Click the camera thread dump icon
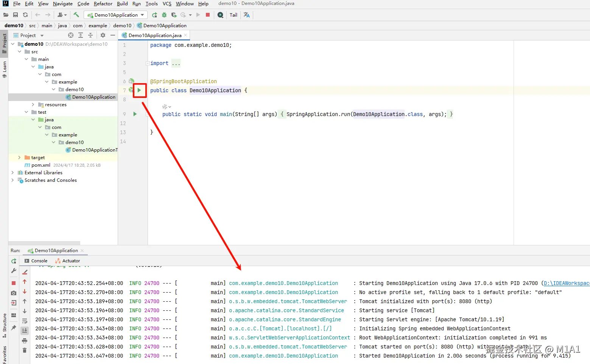Screen dimensions: 590x364 (x=14, y=293)
